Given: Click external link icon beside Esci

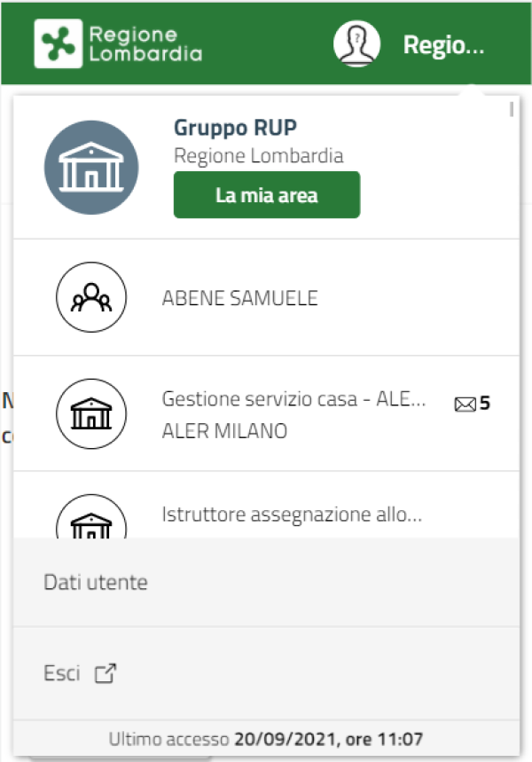Looking at the screenshot, I should coord(106,673).
